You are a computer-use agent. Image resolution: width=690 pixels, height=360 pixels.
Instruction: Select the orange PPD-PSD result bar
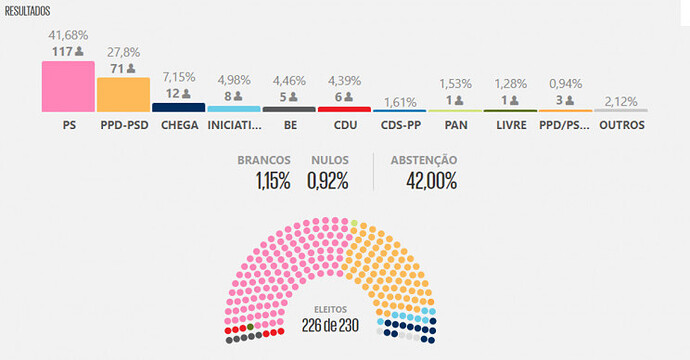[x=123, y=95]
